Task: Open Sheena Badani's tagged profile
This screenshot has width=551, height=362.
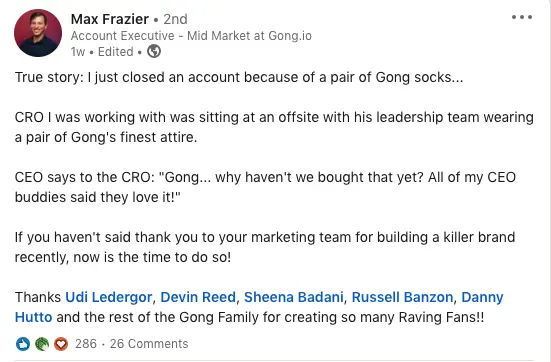Action: point(293,297)
